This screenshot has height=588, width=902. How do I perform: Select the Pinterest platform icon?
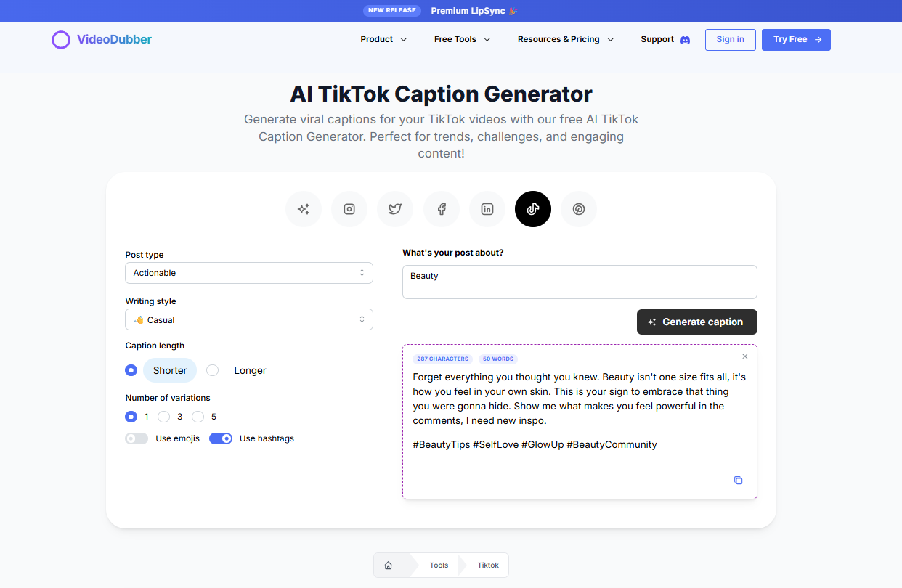click(579, 209)
